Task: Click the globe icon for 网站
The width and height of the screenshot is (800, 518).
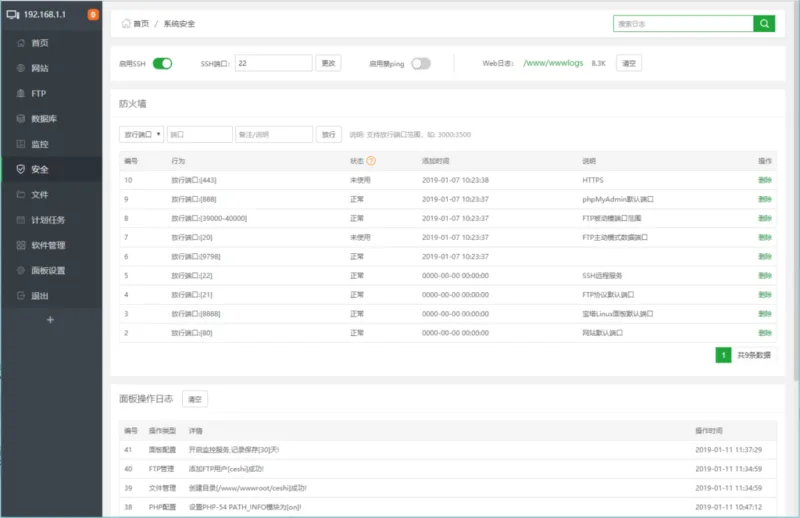Action: point(21,68)
